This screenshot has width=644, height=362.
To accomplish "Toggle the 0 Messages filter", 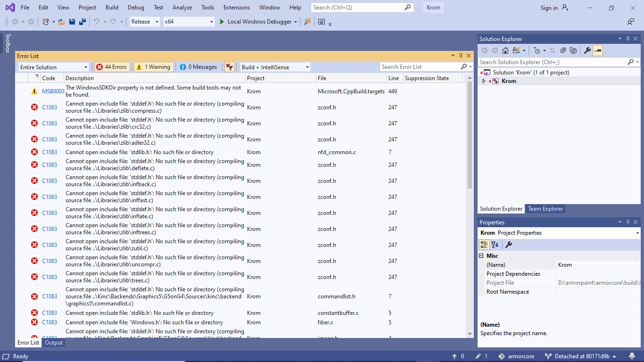I will (x=198, y=66).
